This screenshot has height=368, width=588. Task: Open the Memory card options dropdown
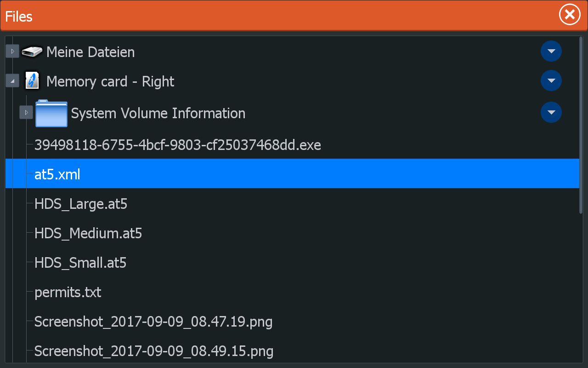(x=551, y=81)
